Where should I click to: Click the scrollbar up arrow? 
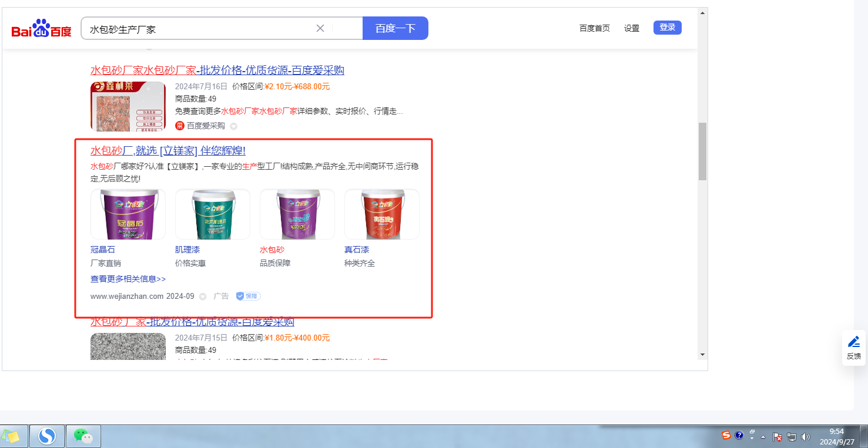702,12
